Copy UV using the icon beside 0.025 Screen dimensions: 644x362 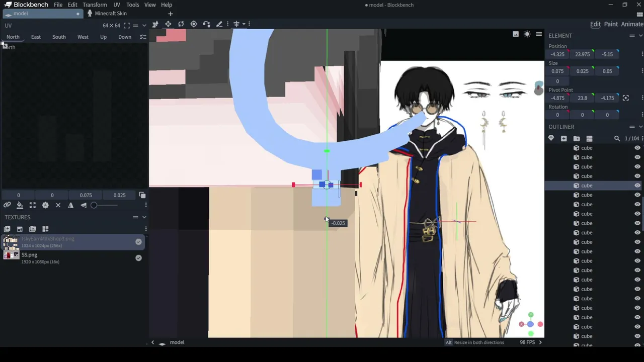pyautogui.click(x=142, y=195)
